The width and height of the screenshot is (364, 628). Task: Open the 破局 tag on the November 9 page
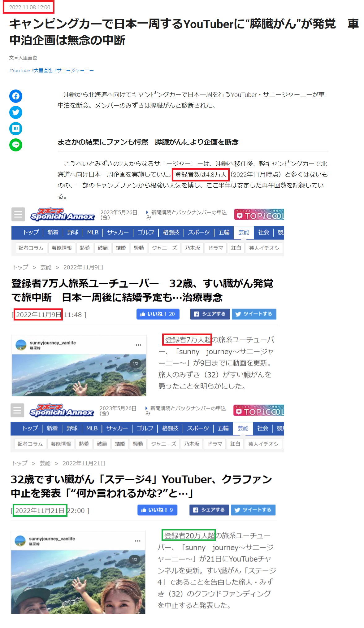[x=103, y=248]
